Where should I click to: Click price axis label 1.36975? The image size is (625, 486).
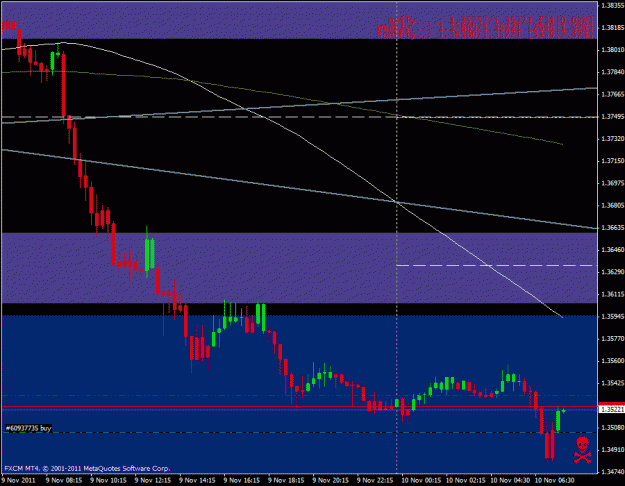pyautogui.click(x=613, y=183)
